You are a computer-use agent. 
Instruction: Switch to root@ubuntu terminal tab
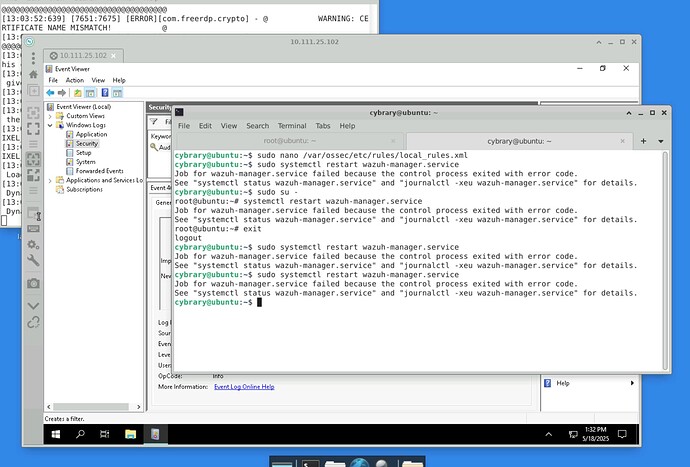click(x=289, y=141)
